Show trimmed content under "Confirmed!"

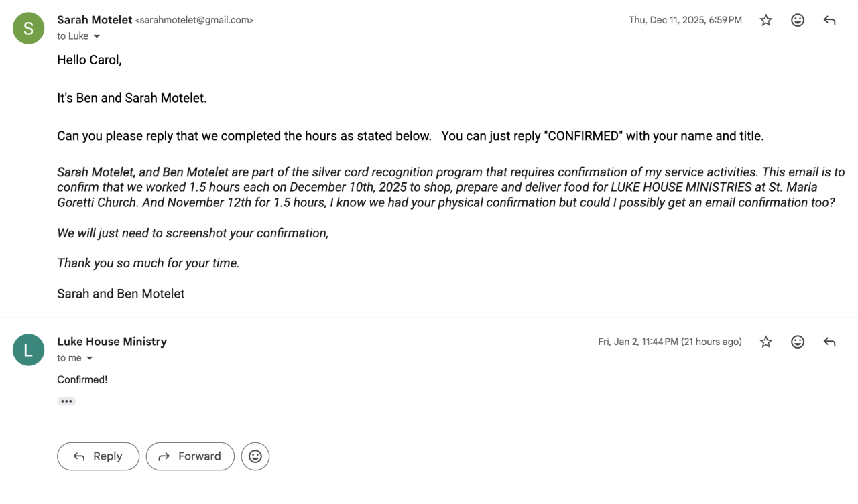point(66,401)
